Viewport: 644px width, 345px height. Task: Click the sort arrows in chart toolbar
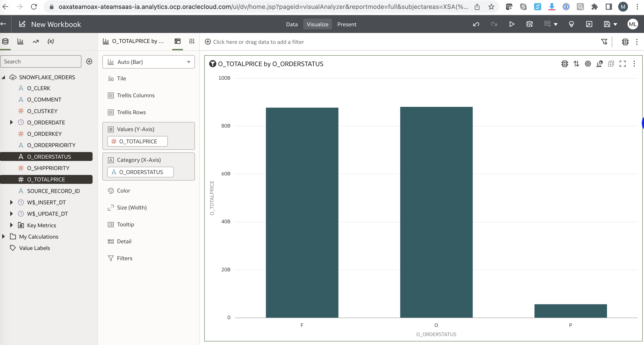point(576,64)
